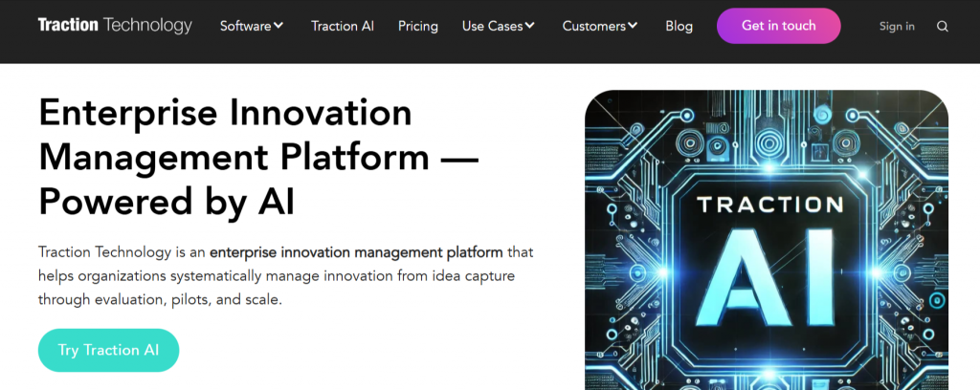Viewport: 980px width, 390px height.
Task: Go to the Traction AI page
Action: click(x=343, y=26)
